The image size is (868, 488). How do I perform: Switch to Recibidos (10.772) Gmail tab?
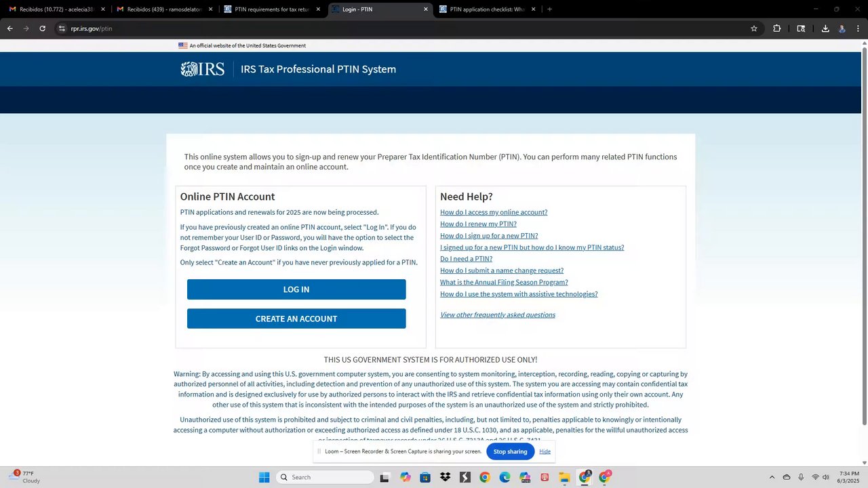point(57,9)
